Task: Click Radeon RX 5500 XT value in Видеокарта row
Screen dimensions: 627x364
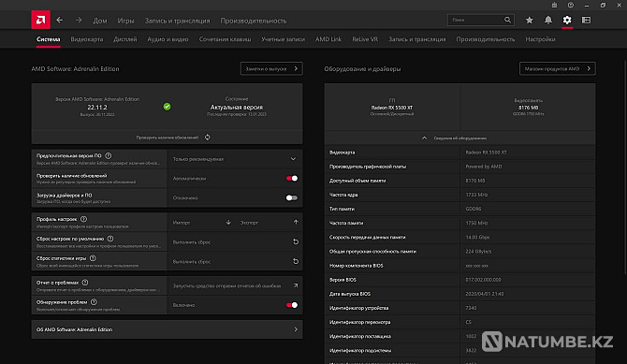Action: pyautogui.click(x=486, y=153)
